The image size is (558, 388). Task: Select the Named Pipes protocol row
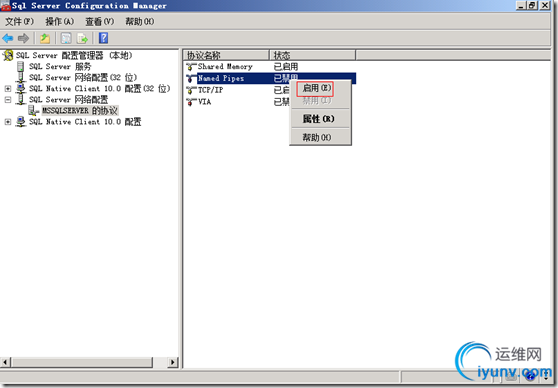tap(270, 78)
